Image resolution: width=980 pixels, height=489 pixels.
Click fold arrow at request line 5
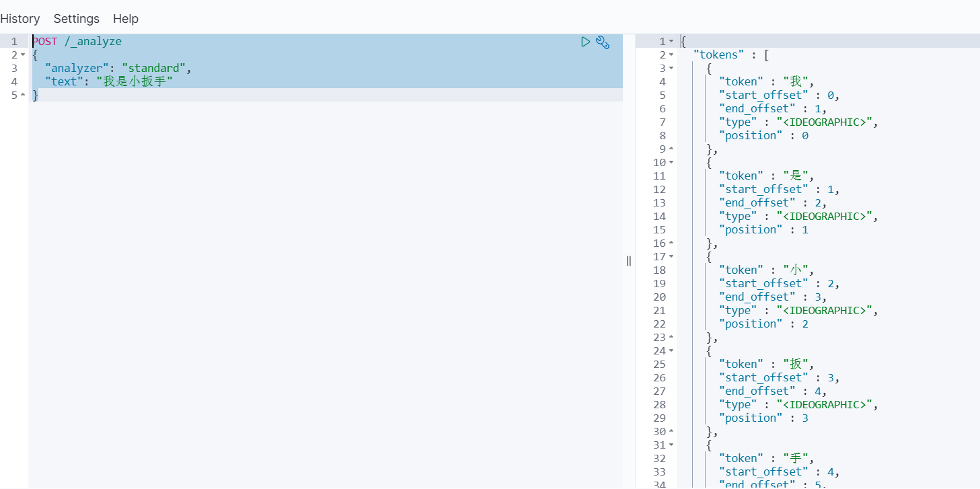tap(23, 96)
